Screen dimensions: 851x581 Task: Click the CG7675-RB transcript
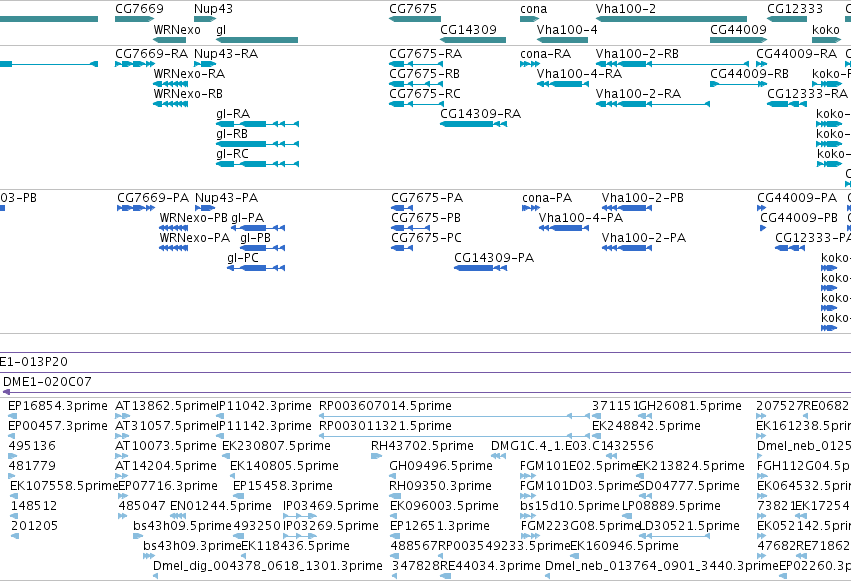pyautogui.click(x=416, y=84)
